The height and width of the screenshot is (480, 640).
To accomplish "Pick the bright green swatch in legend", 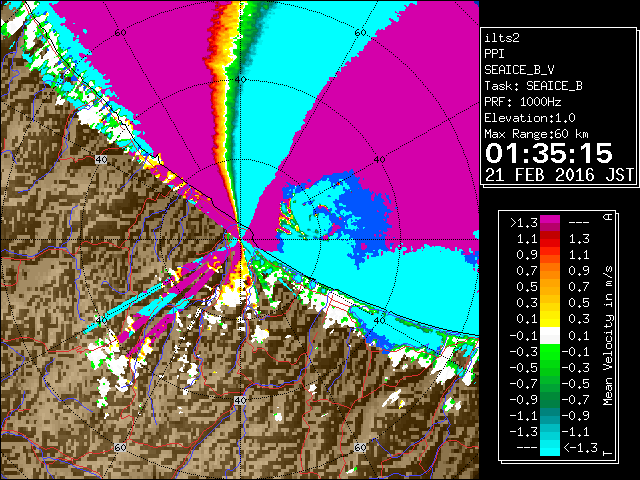I will (550, 352).
